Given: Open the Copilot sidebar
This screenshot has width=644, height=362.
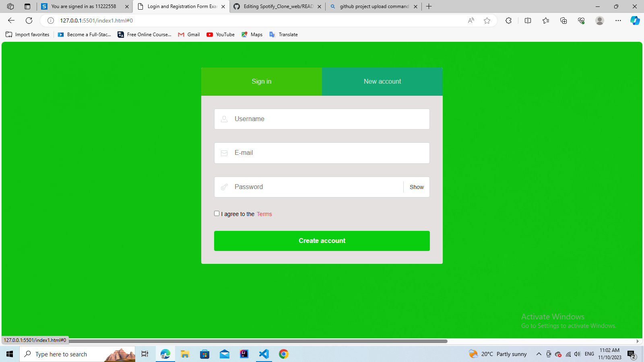Looking at the screenshot, I should pos(635,21).
